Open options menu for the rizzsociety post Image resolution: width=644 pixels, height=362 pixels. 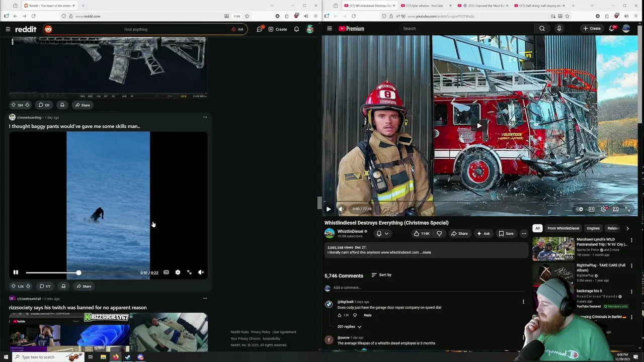coord(205,298)
